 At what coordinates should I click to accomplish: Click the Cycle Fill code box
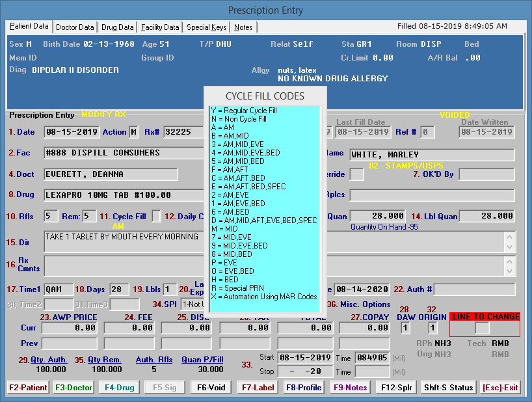(x=156, y=216)
